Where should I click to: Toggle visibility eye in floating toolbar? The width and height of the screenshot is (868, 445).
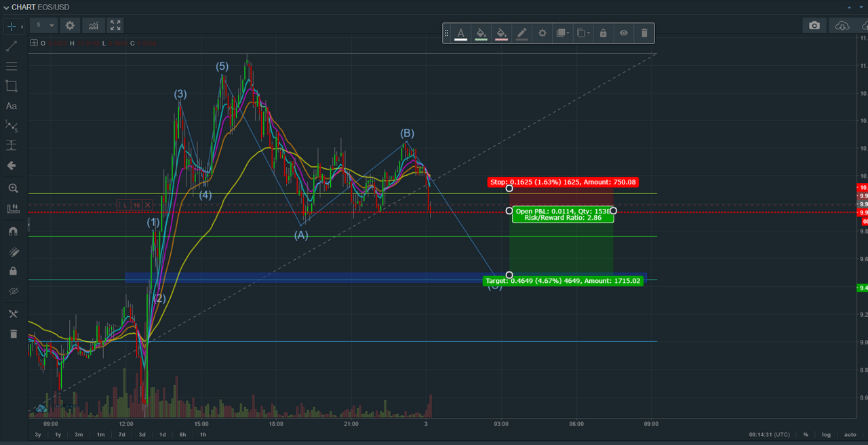click(623, 33)
